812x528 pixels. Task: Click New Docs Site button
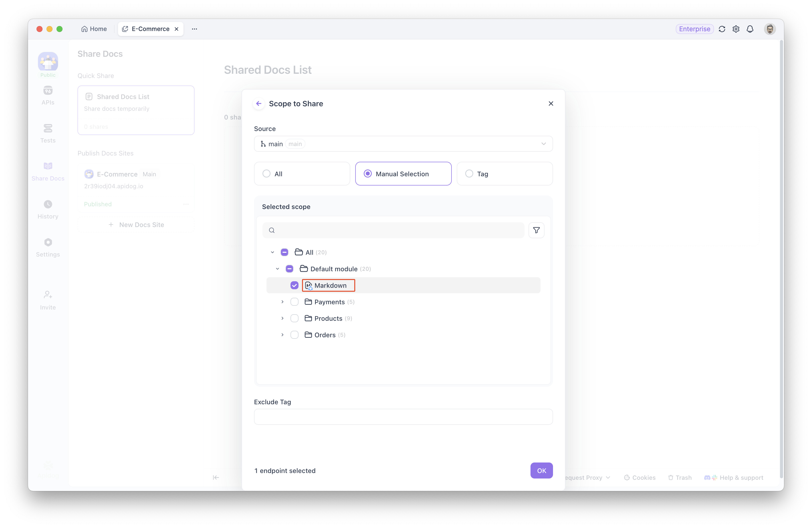[x=136, y=225]
